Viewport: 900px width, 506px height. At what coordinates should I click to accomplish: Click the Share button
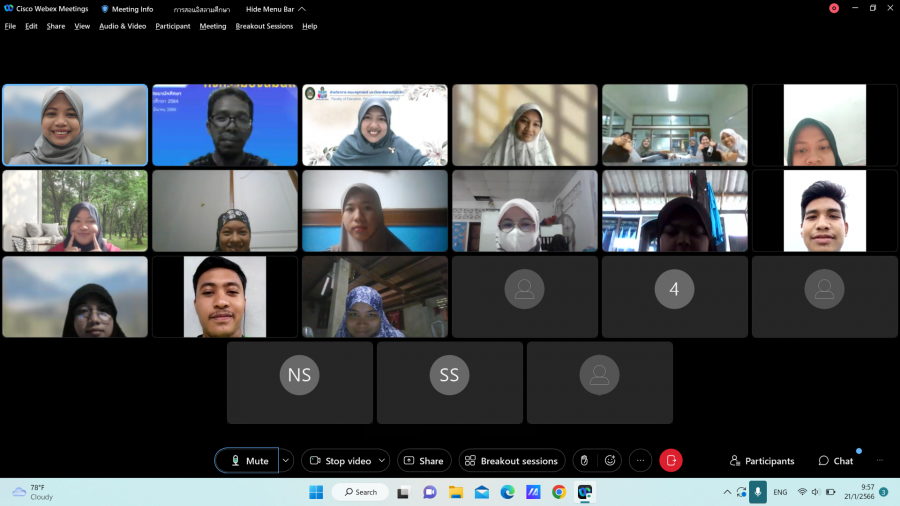point(423,461)
